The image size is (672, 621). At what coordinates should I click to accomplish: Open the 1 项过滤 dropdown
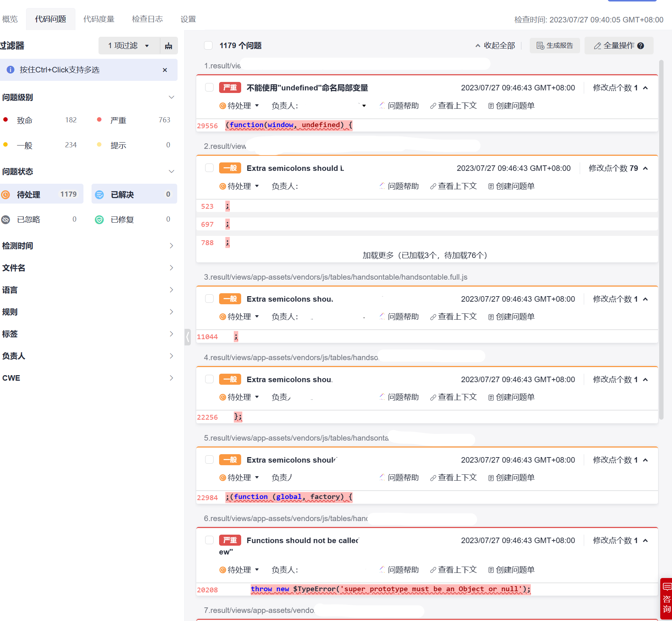tap(129, 46)
